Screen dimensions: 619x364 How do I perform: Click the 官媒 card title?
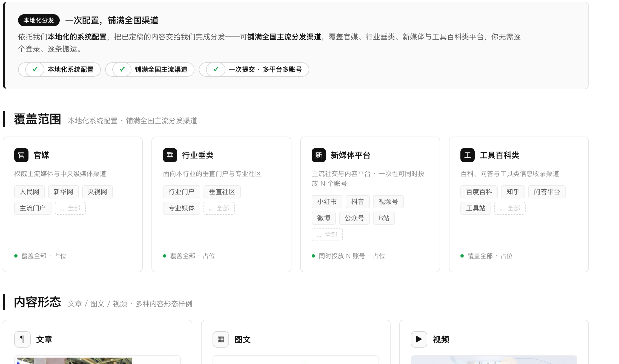point(41,155)
